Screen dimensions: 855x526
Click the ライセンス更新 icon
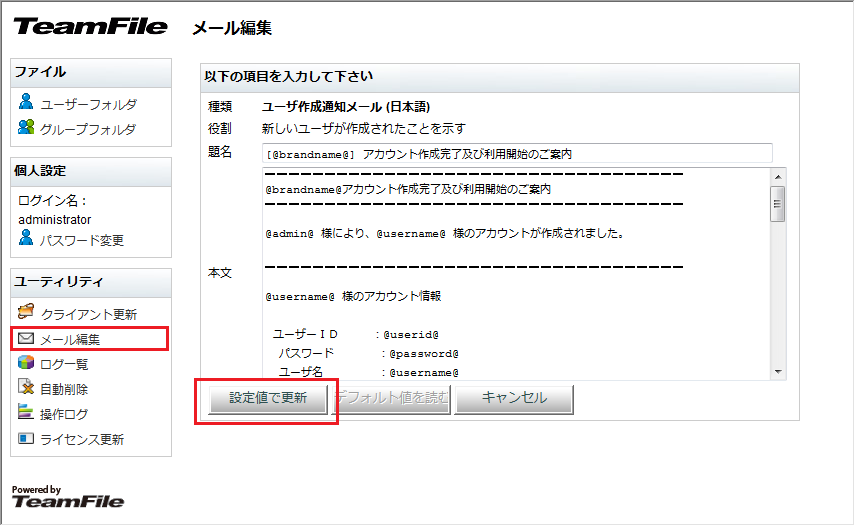pos(26,438)
